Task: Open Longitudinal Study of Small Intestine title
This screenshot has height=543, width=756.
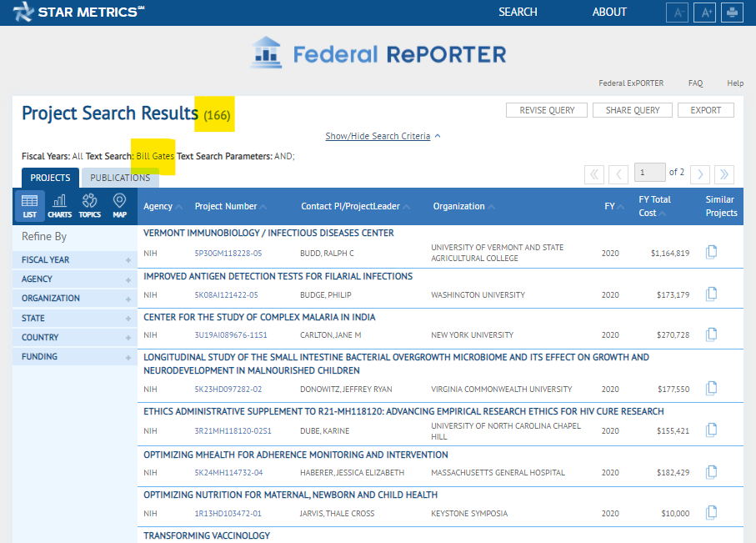Action: pos(396,364)
